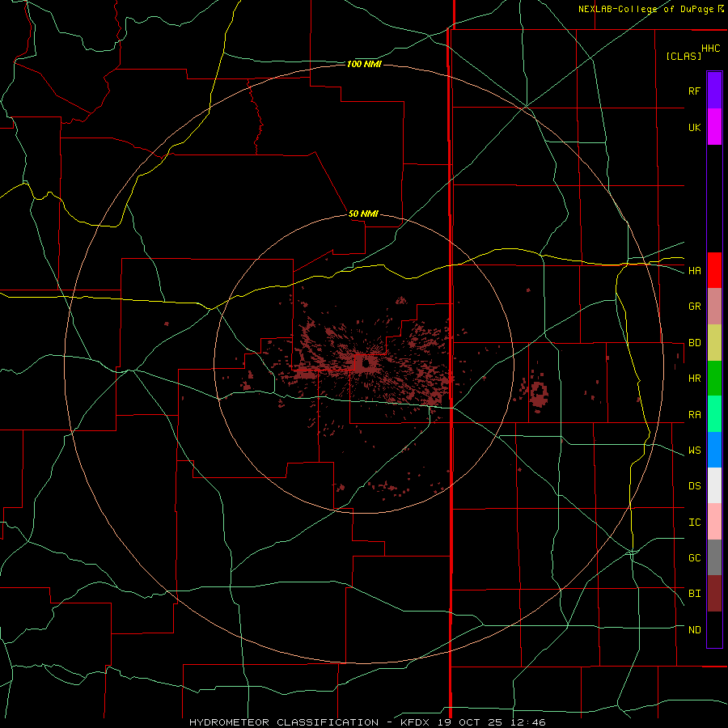Viewport: 728px width, 728px height.
Task: Click the BI legend label
Action: click(x=694, y=594)
